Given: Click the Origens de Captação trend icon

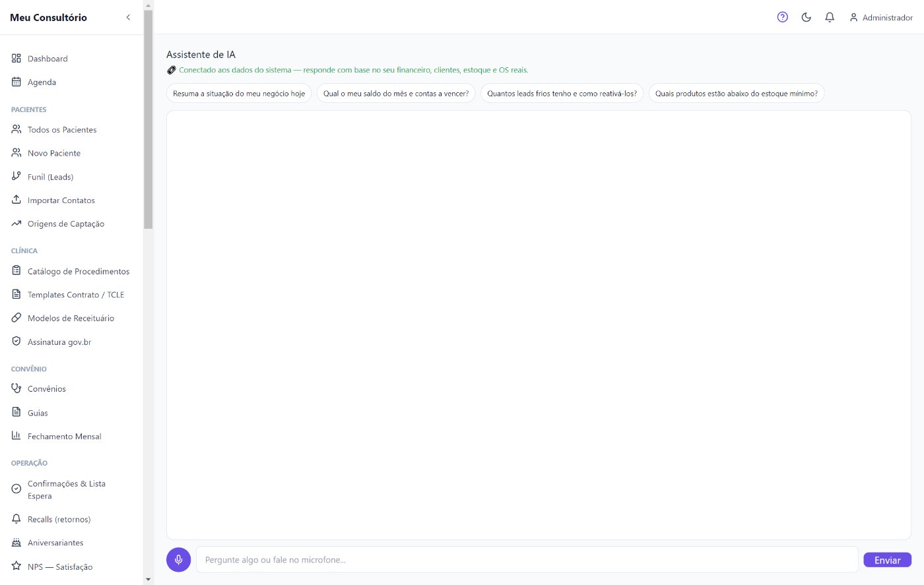Looking at the screenshot, I should [x=16, y=224].
